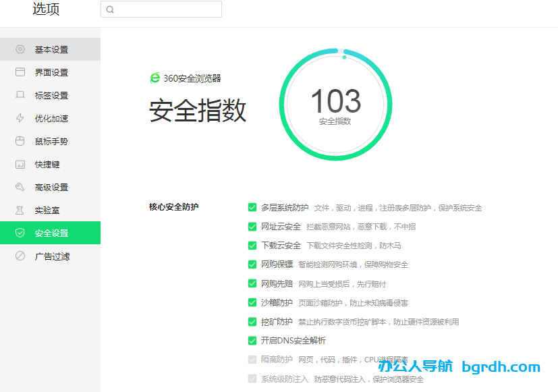This screenshot has height=392, width=558.
Task: Select the 基本设置 gear icon in sidebar
Action: pyautogui.click(x=20, y=49)
